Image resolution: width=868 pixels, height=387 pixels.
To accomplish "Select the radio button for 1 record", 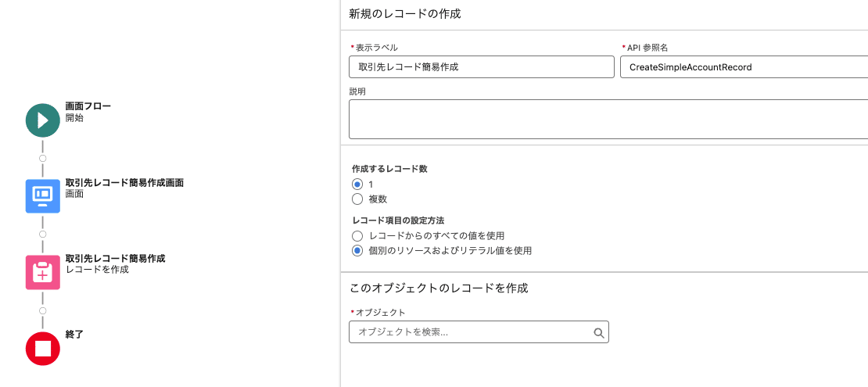I will point(357,185).
